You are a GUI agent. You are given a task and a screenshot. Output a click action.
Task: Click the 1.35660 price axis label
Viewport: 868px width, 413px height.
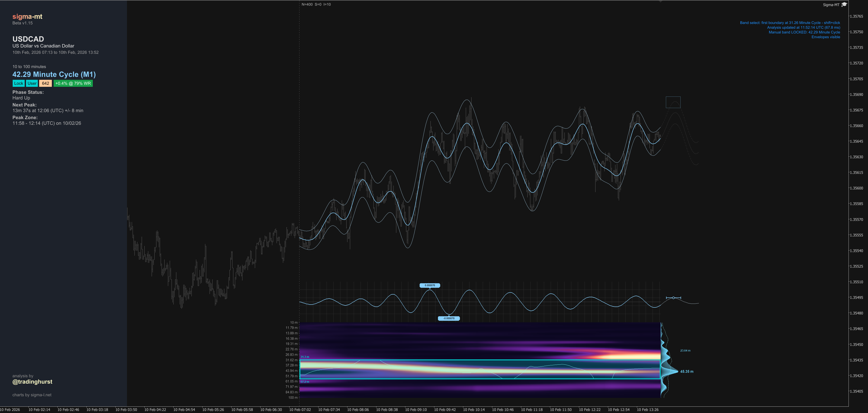[856, 126]
